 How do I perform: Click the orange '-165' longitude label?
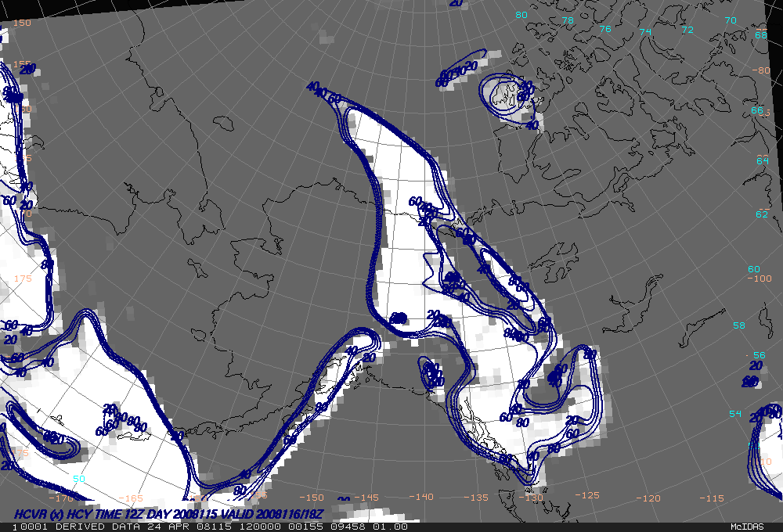point(131,498)
